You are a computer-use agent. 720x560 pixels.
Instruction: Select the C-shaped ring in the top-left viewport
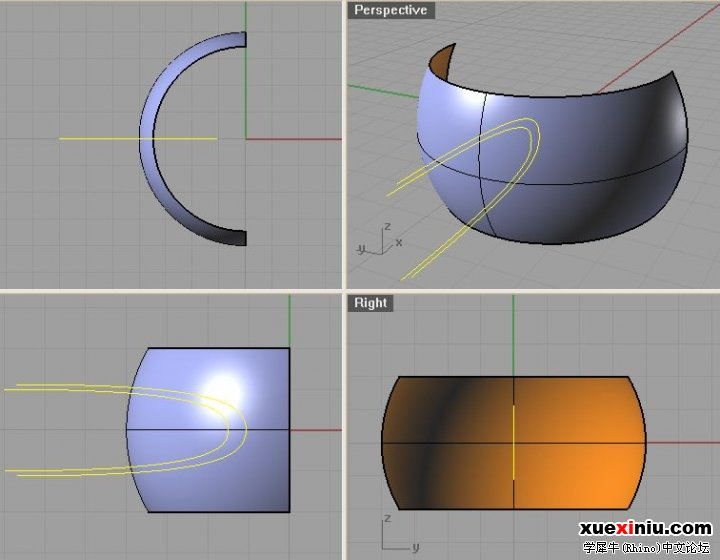tap(146, 138)
